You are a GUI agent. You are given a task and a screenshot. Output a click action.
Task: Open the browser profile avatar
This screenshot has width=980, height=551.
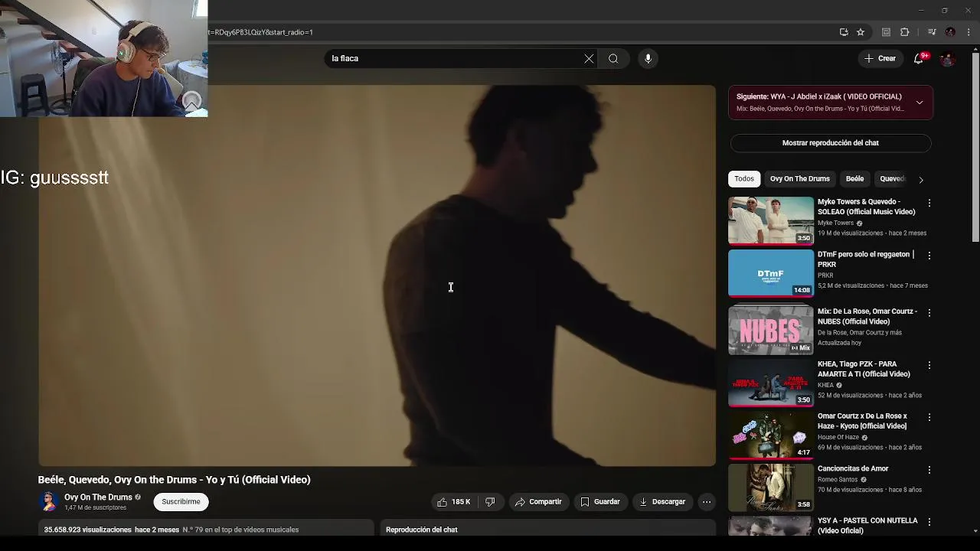950,32
